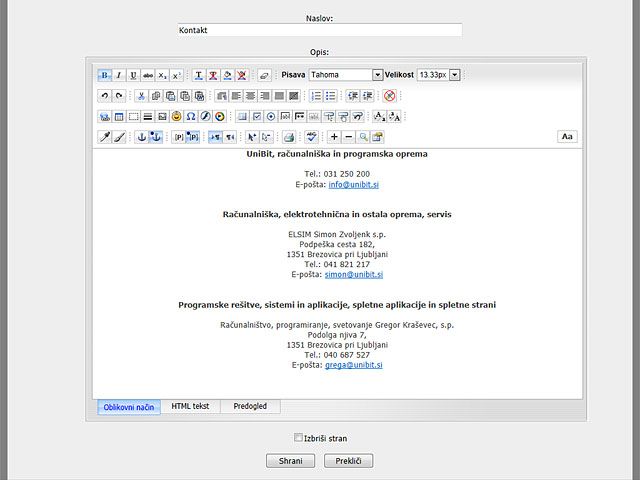Click the line Podolga njiva 7,
This screenshot has width=640, height=480.
(337, 335)
